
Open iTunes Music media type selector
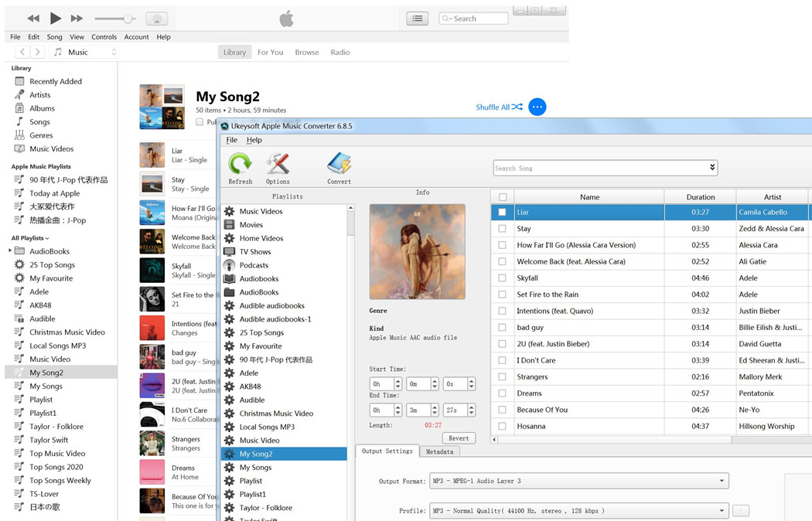pyautogui.click(x=84, y=52)
